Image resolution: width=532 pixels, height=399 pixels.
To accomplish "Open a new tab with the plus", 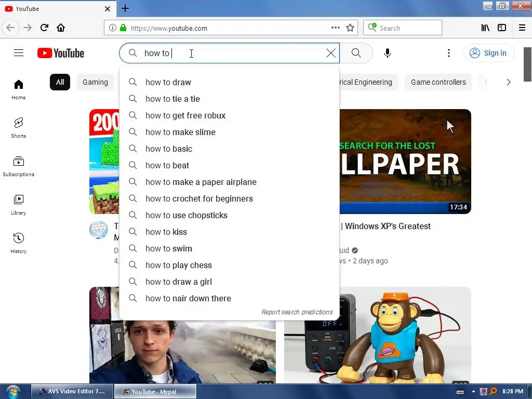I will pos(125,8).
